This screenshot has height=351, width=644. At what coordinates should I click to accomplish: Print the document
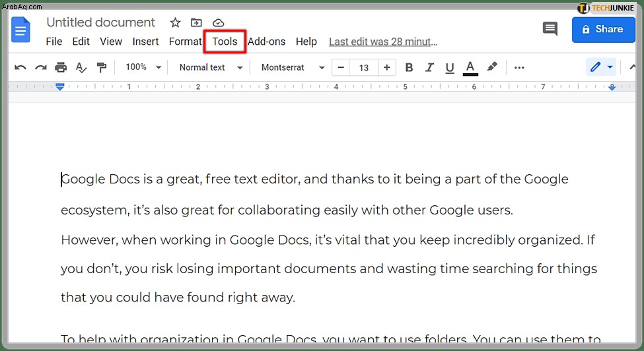[x=61, y=67]
